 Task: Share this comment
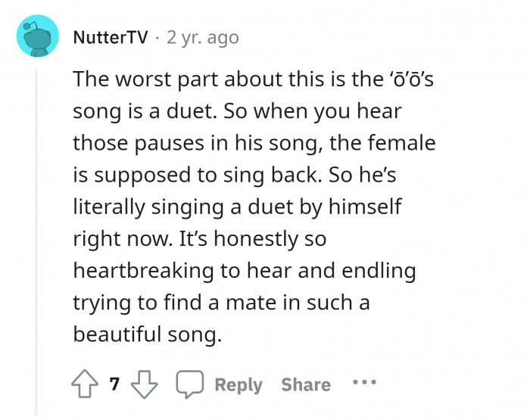coord(306,384)
